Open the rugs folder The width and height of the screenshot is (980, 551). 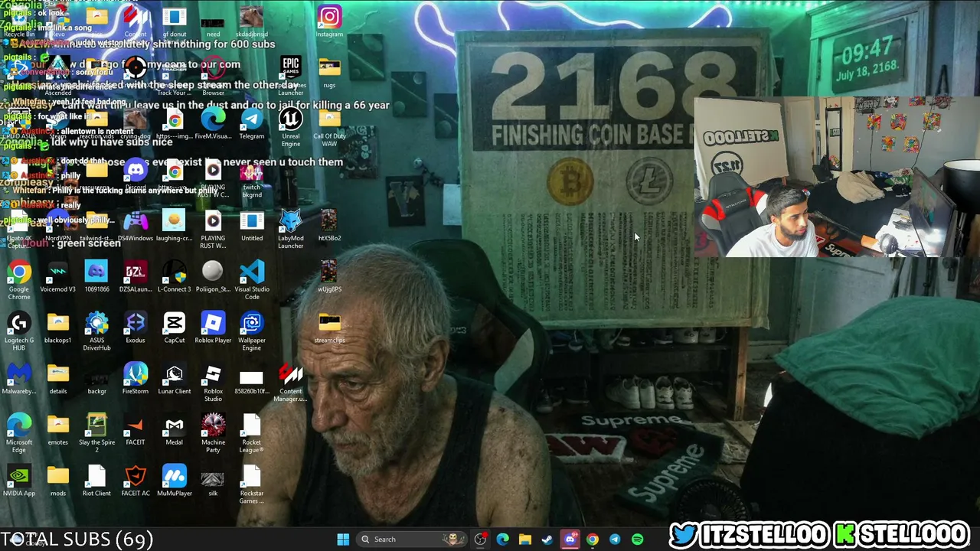point(329,73)
